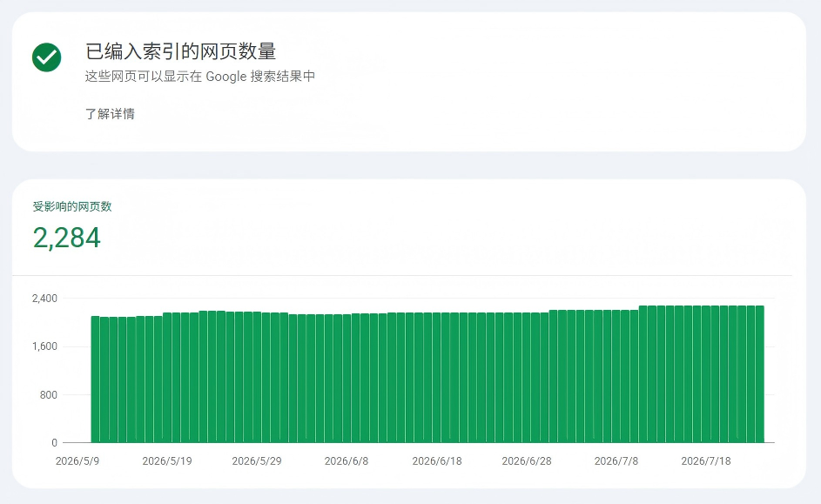
Task: Click the first bar of the chart
Action: [95, 380]
